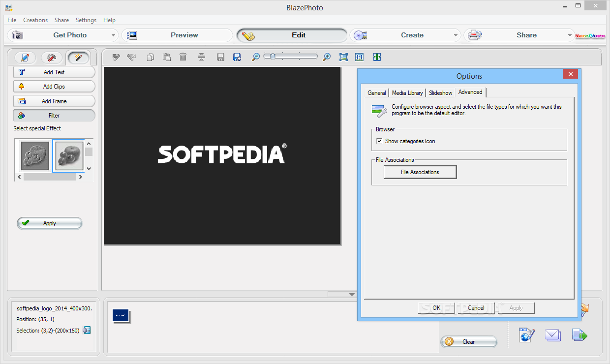Click the SOFTPEDIA image on the canvas
610x364 pixels.
click(x=222, y=155)
